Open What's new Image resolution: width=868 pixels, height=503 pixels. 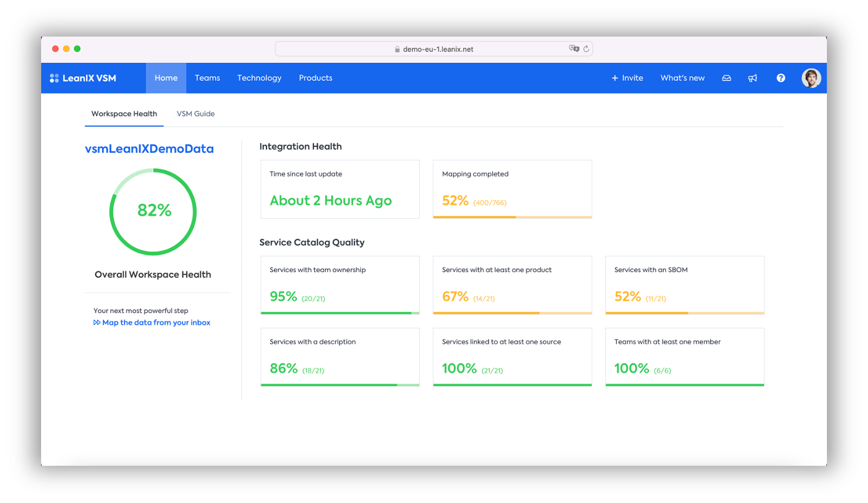[x=682, y=78]
